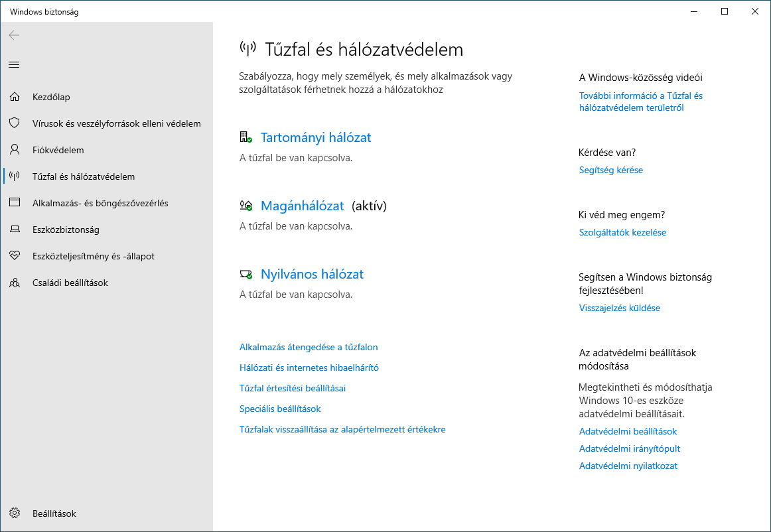Open Vírusok és veszélyforrások elleni védelem

pos(117,123)
